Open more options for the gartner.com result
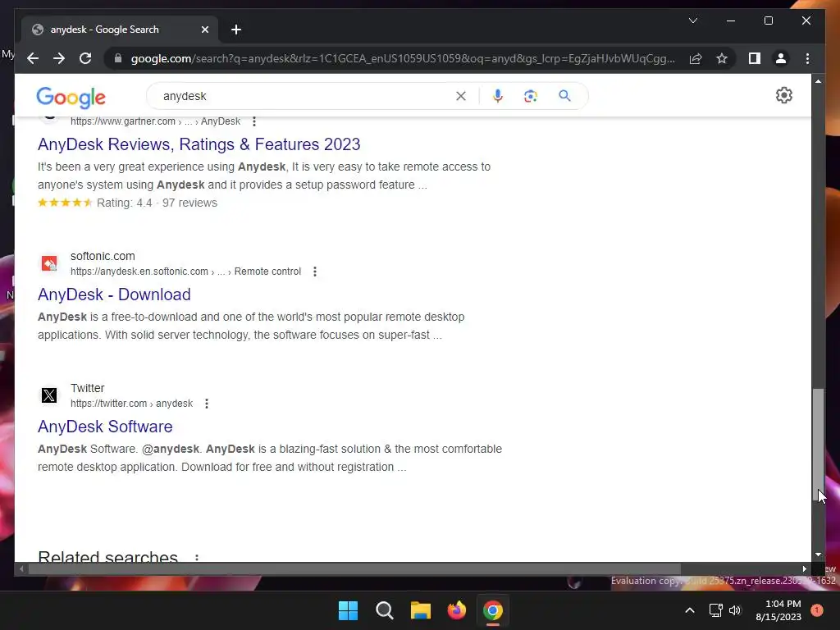 tap(254, 121)
